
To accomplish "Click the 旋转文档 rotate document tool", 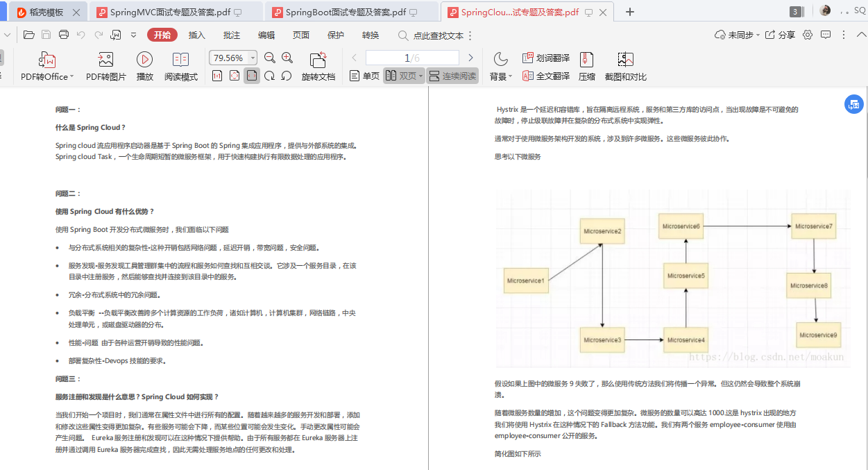I will (x=318, y=67).
